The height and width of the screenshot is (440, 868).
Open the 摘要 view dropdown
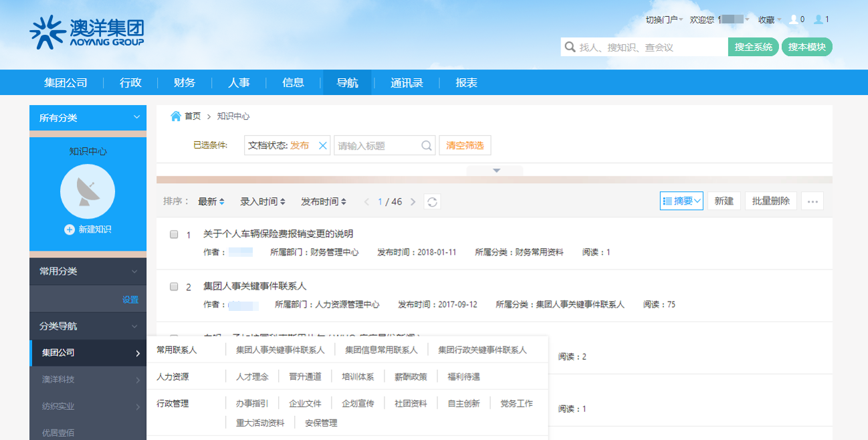click(681, 201)
